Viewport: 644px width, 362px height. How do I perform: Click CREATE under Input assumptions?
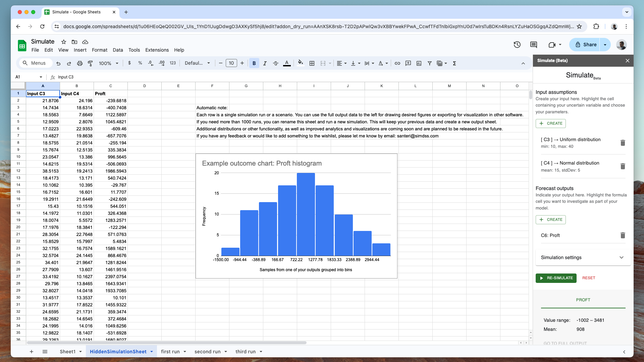(x=551, y=123)
